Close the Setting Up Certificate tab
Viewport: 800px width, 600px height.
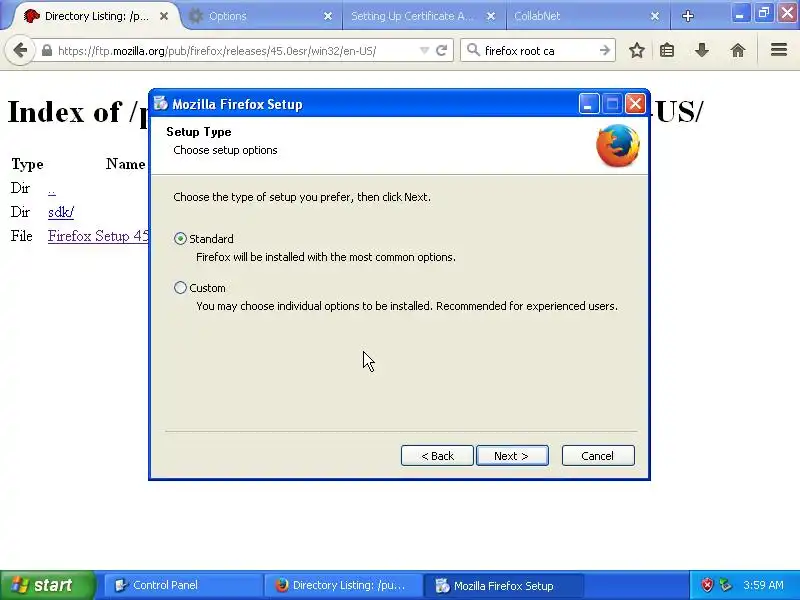[491, 16]
